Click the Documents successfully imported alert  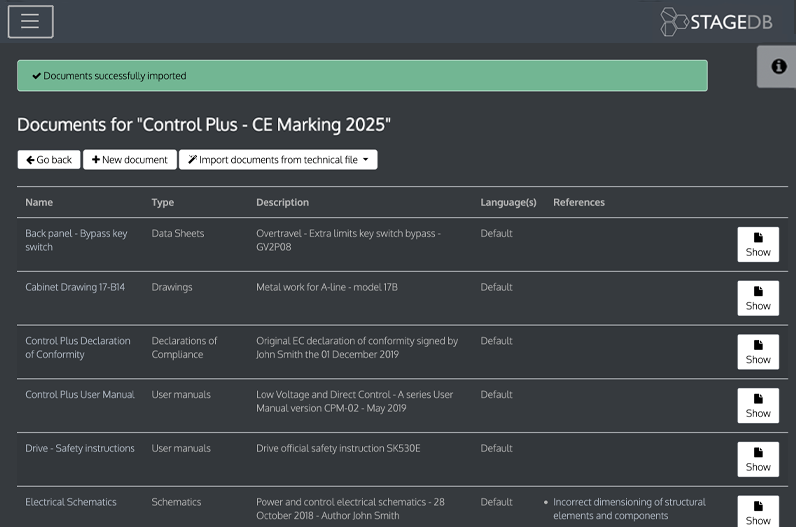pyautogui.click(x=362, y=76)
